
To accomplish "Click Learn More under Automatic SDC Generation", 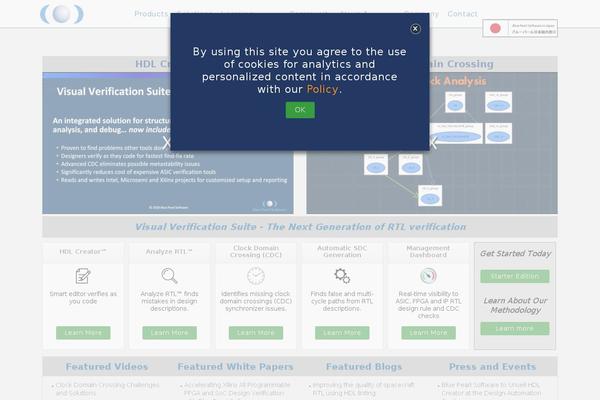I will pos(342,333).
